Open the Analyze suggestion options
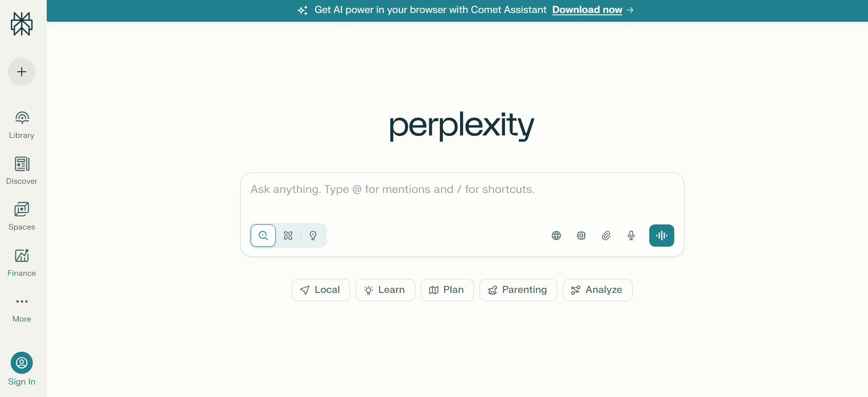 (597, 290)
